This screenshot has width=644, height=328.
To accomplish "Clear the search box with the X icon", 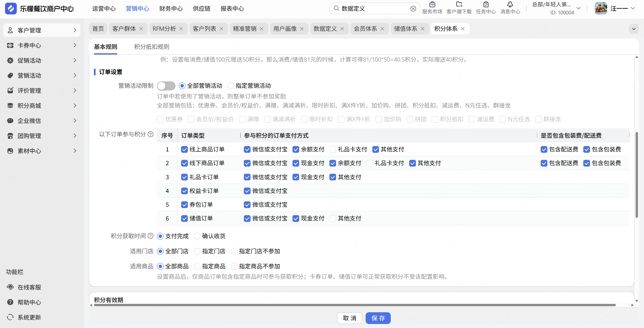I will [413, 9].
